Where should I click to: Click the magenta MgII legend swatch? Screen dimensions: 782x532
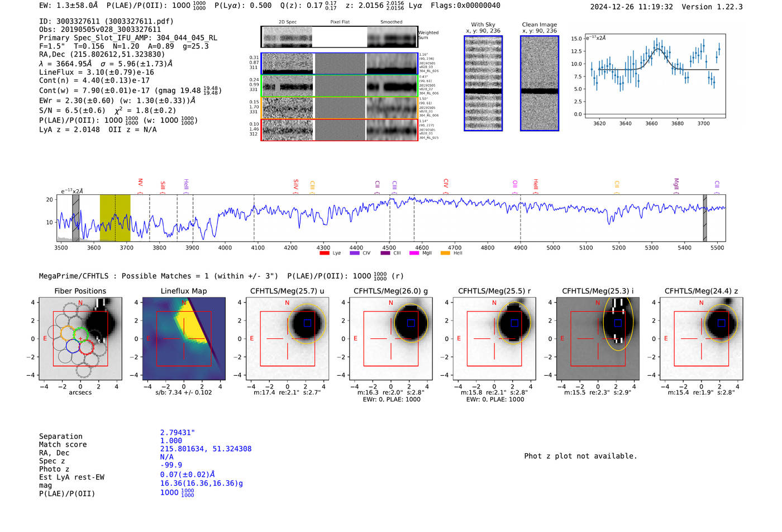[414, 253]
